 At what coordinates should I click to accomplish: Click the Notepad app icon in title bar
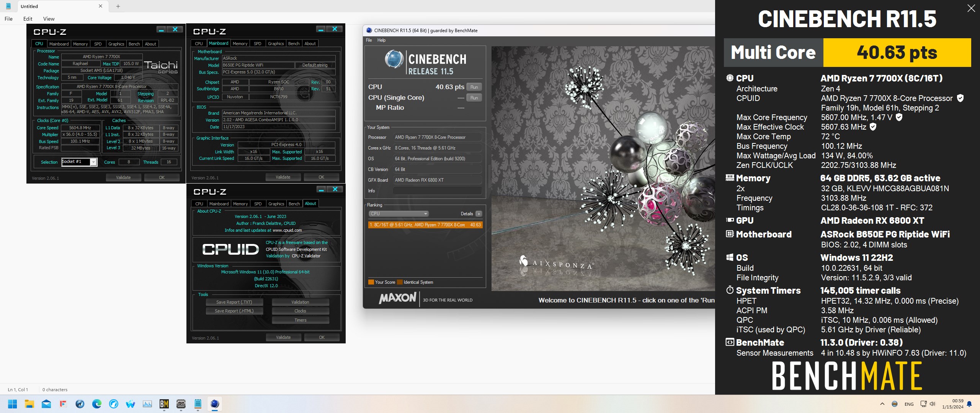(8, 6)
